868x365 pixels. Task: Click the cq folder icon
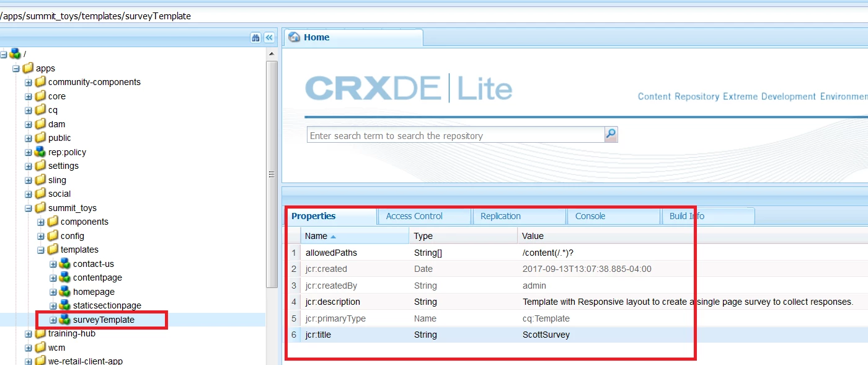(40, 110)
